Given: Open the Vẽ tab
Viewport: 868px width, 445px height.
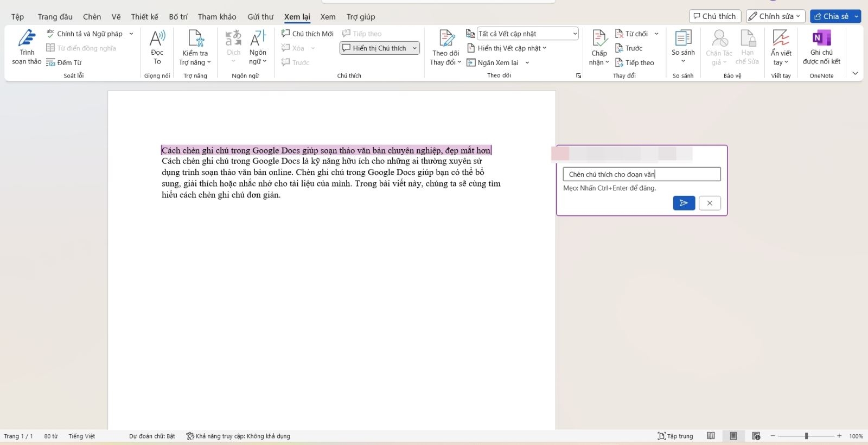Looking at the screenshot, I should tap(116, 17).
